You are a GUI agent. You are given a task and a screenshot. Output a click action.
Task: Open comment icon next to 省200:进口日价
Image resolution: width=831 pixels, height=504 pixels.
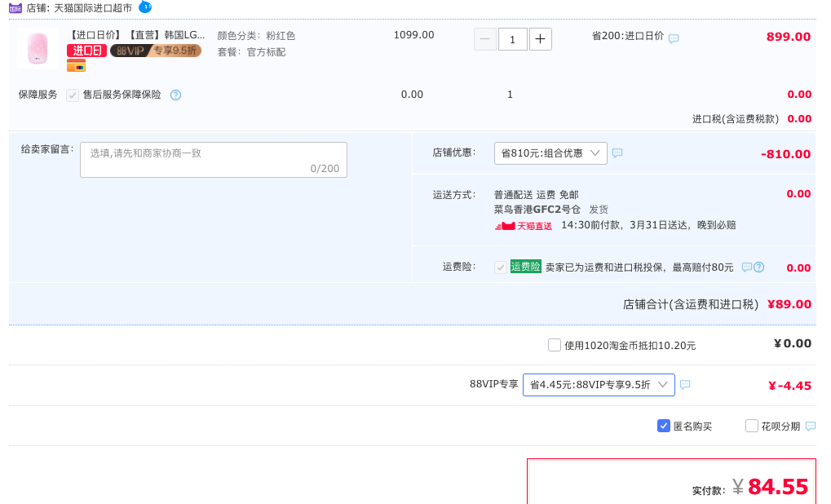pos(674,38)
